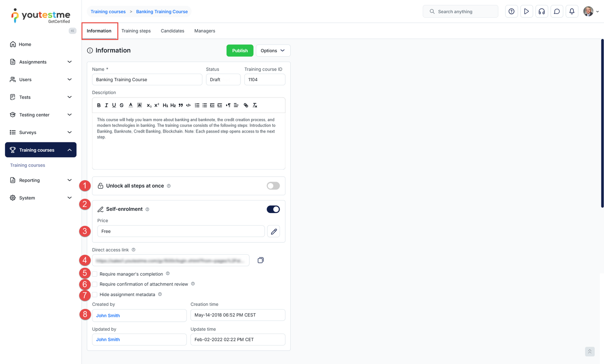Enable Unlock all steps at once
The width and height of the screenshot is (604, 364).
click(273, 186)
